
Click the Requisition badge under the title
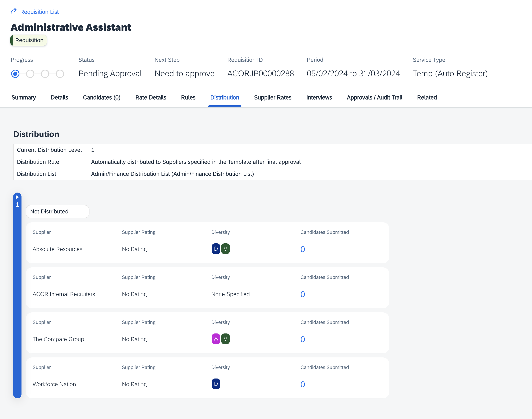pyautogui.click(x=29, y=40)
